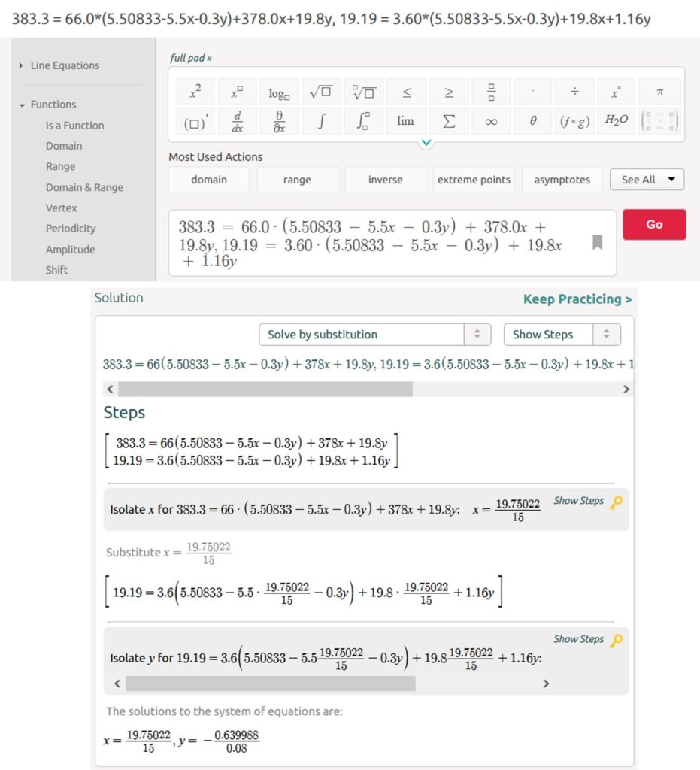Viewport: 700px width, 770px height.
Task: Select Periodicity in the sidebar
Action: coord(71,229)
